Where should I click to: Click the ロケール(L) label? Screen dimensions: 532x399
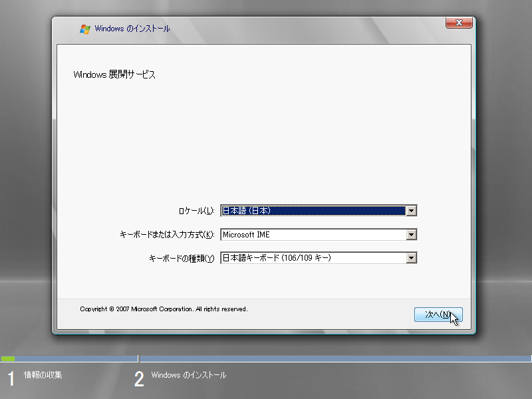pos(196,211)
